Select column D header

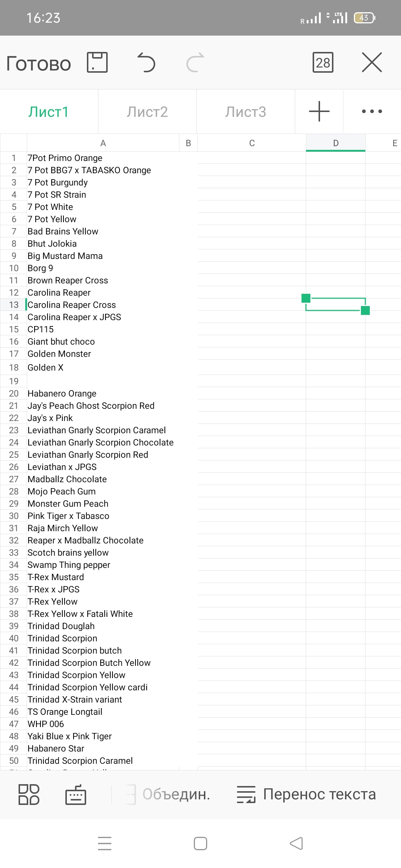tap(336, 143)
